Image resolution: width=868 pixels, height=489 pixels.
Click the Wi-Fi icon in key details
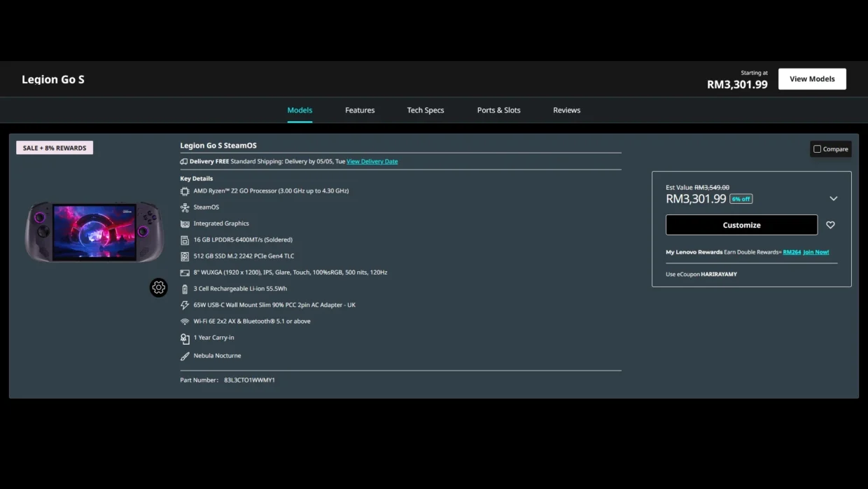point(185,322)
